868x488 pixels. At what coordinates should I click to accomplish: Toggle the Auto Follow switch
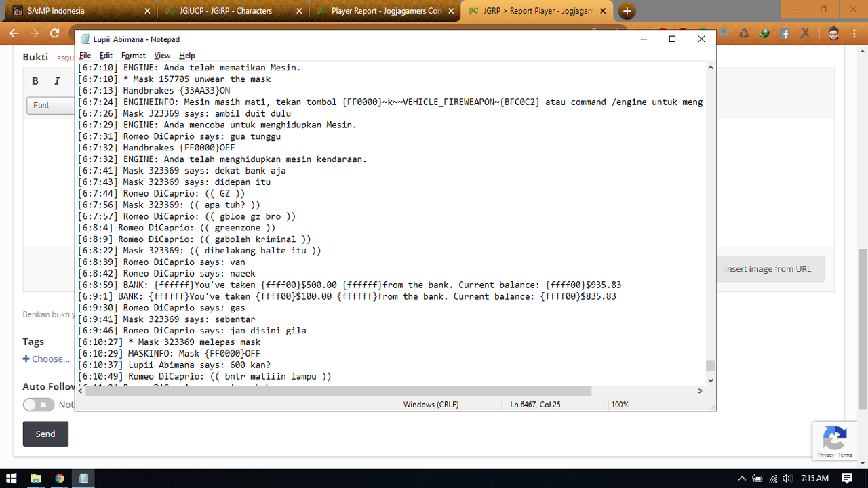click(x=39, y=405)
